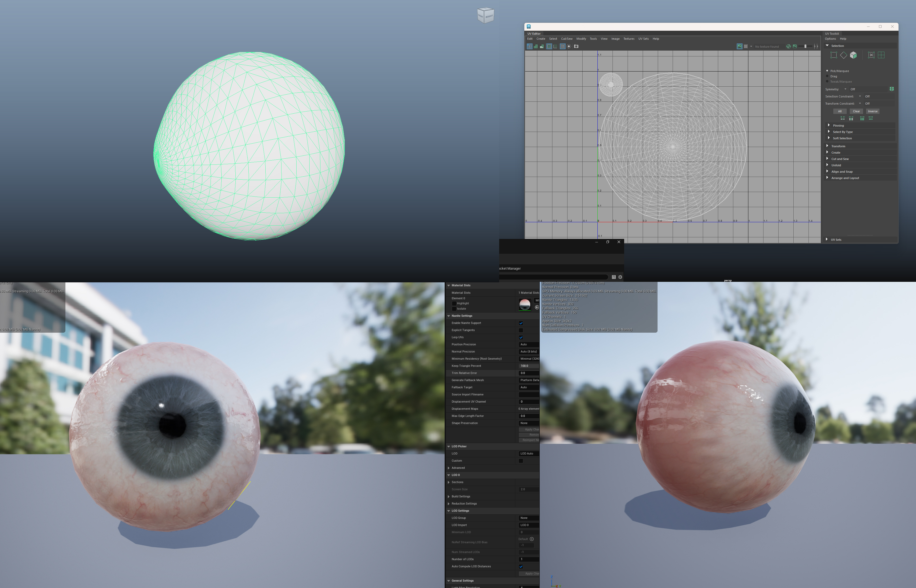Toggle Auto Compute LOD Distances checkbox
The height and width of the screenshot is (588, 916).
tap(521, 567)
